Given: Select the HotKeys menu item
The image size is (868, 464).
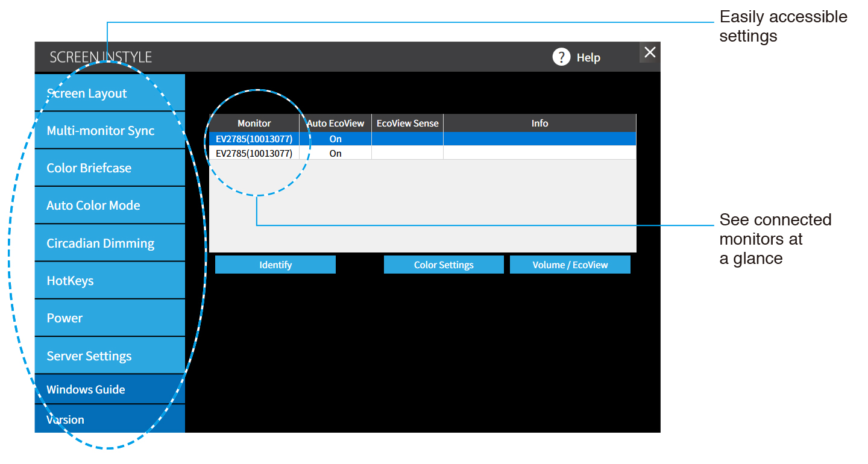Looking at the screenshot, I should (110, 281).
